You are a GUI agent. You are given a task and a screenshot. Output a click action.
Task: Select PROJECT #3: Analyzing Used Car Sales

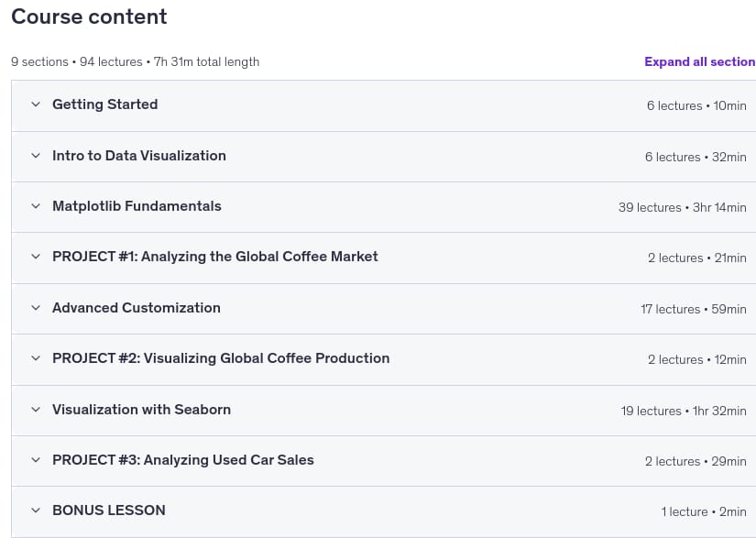(183, 460)
